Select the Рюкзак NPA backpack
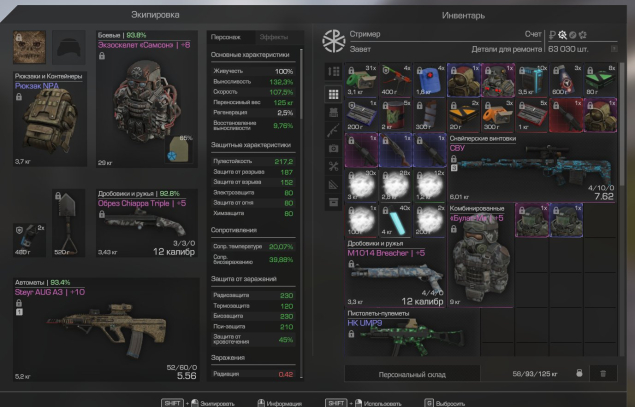Screen dimensions: 635x407 [50, 119]
